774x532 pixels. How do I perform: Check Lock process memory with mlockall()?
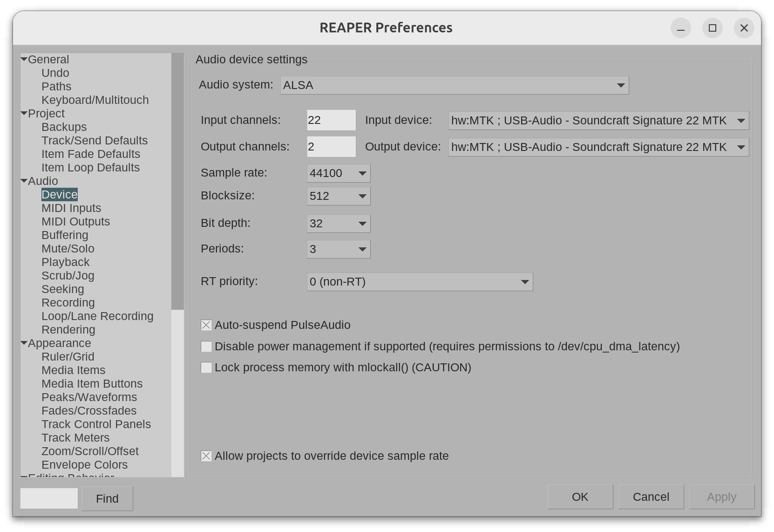[x=206, y=368]
